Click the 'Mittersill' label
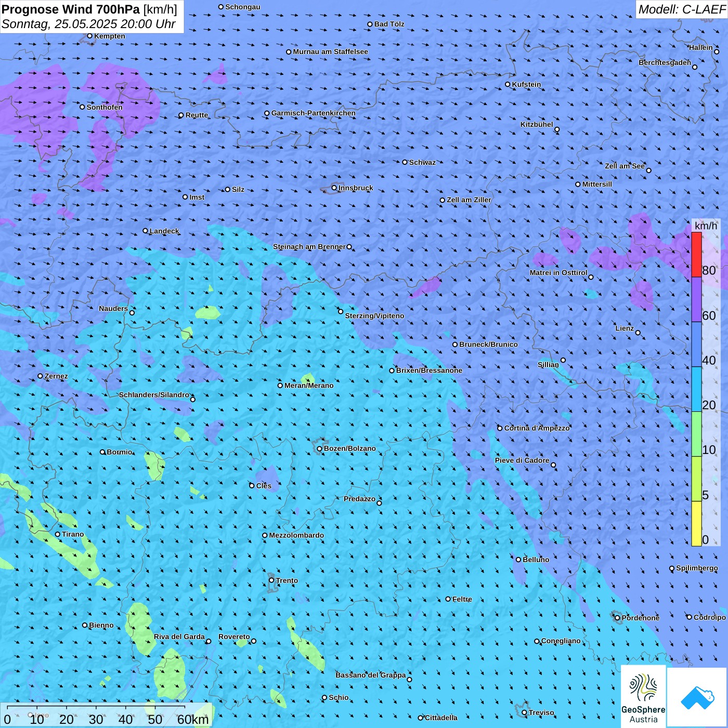Image resolution: width=728 pixels, height=728 pixels. point(597,184)
